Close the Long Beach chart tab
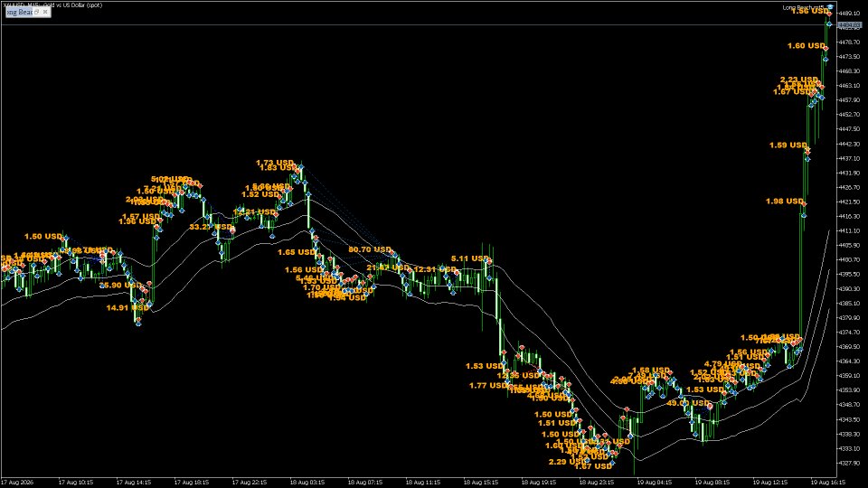This screenshot has width=868, height=488. [x=45, y=12]
